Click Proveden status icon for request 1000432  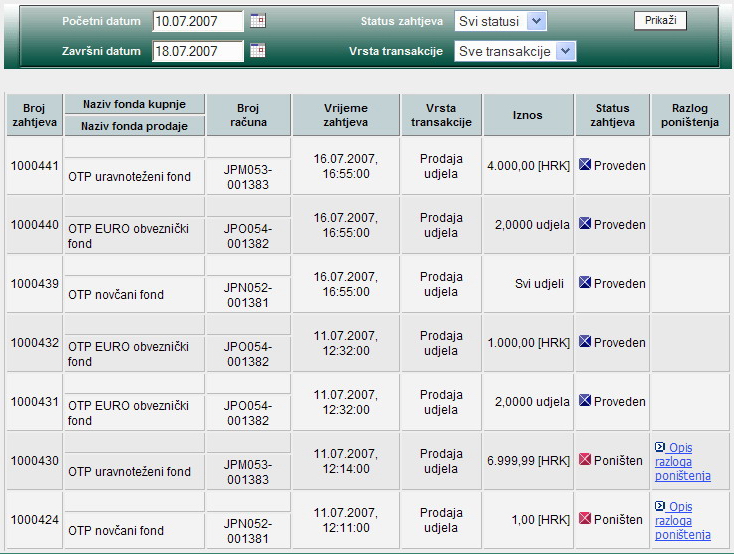tap(585, 342)
